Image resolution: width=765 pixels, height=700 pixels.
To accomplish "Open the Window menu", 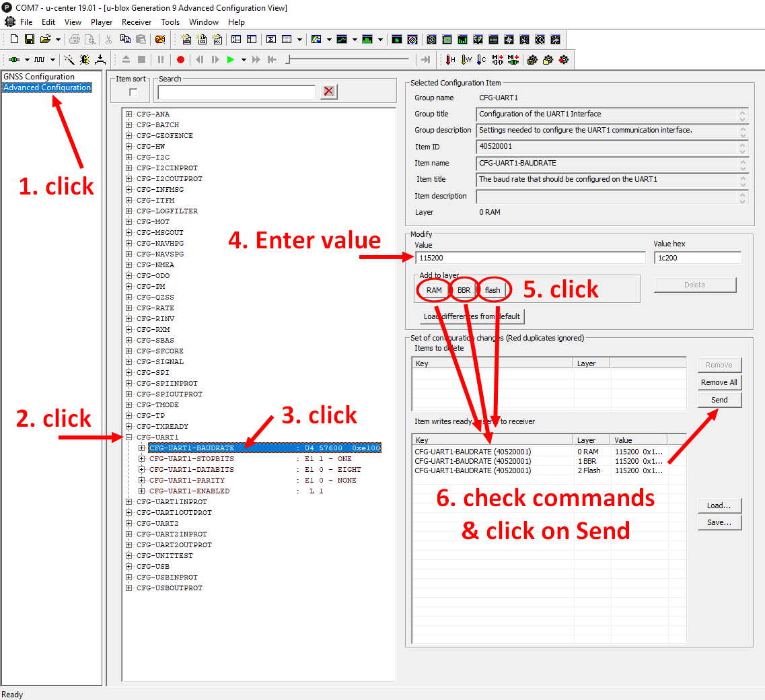I will click(204, 22).
